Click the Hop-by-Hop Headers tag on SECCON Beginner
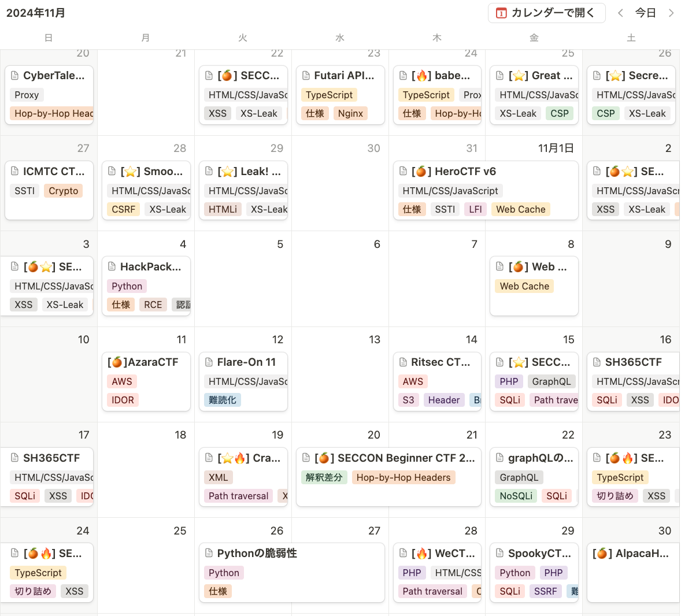Viewport: 681px width, 616px height. point(404,477)
